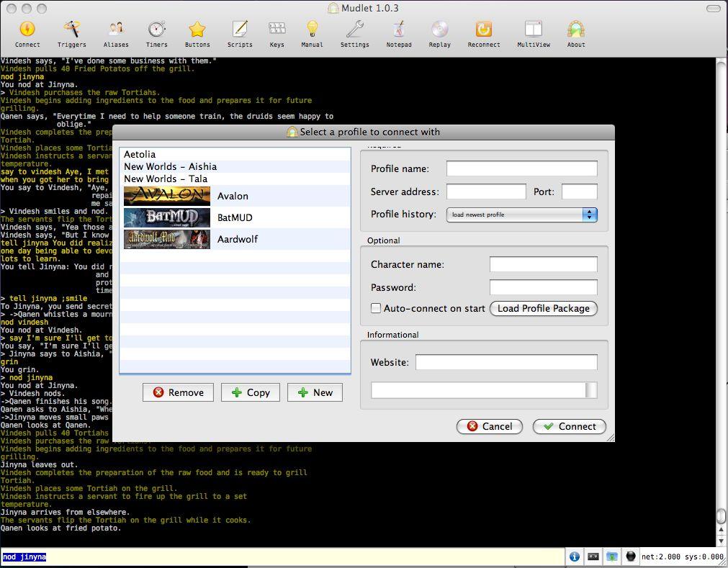Select the BatMUD banner thumbnail
This screenshot has height=568, width=728.
pyautogui.click(x=167, y=217)
